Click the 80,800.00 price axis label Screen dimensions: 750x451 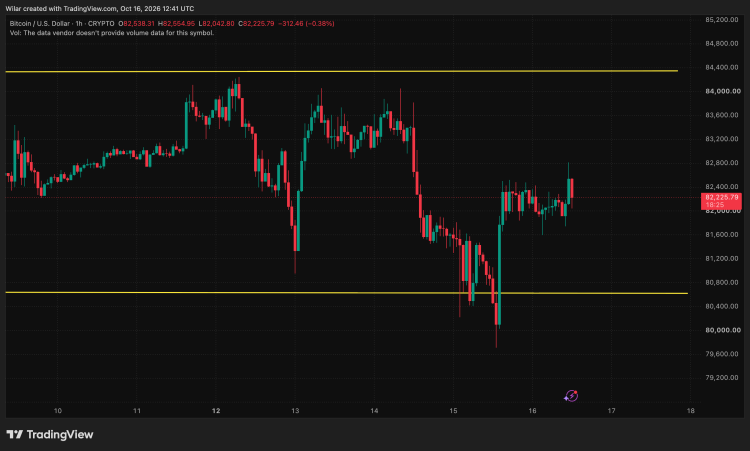tap(722, 282)
